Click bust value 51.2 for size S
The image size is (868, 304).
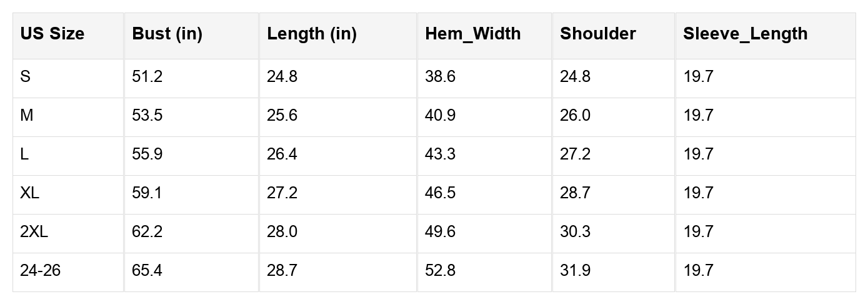pos(147,77)
